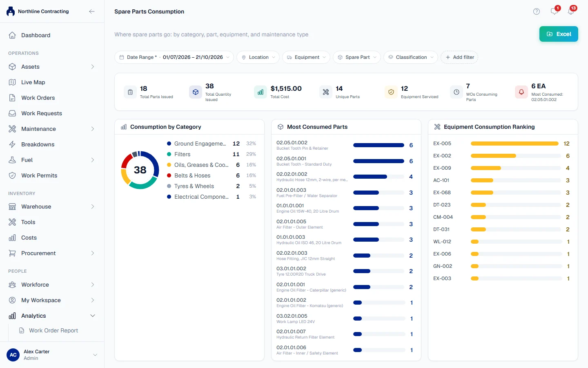Open the Equipment filter dropdown

tap(306, 57)
